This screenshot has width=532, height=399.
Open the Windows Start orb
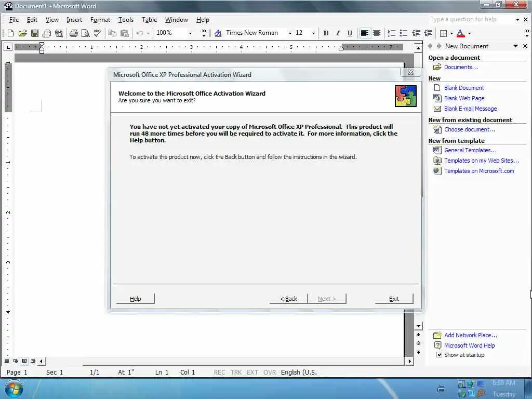coord(14,389)
